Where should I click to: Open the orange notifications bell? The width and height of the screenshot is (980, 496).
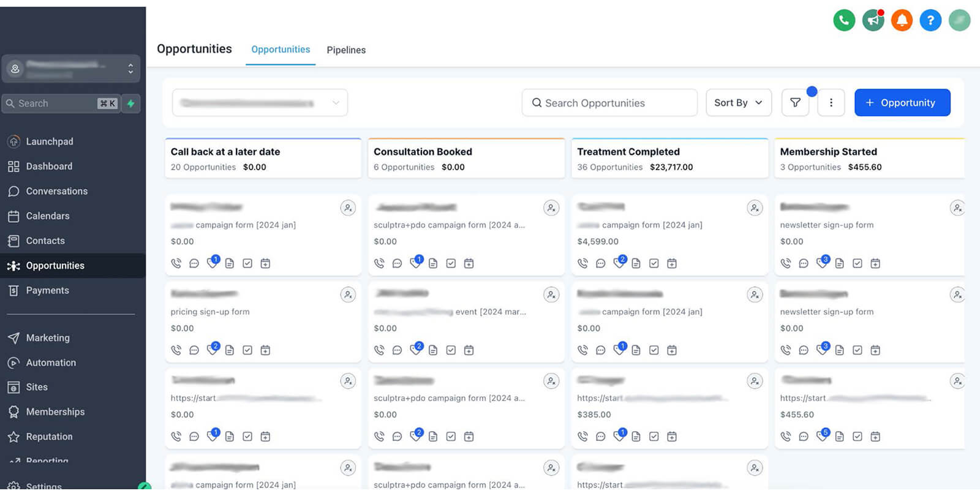coord(902,20)
